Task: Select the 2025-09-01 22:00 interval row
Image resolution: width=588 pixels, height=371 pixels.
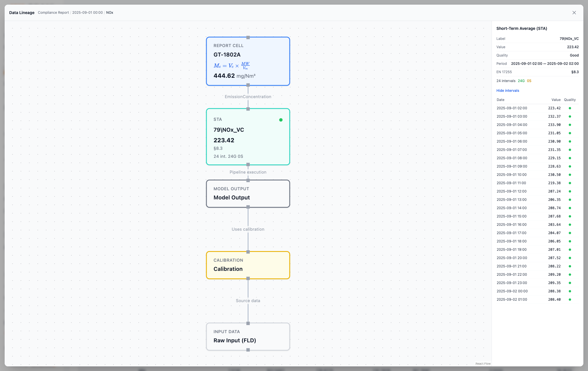Action: 537,275
